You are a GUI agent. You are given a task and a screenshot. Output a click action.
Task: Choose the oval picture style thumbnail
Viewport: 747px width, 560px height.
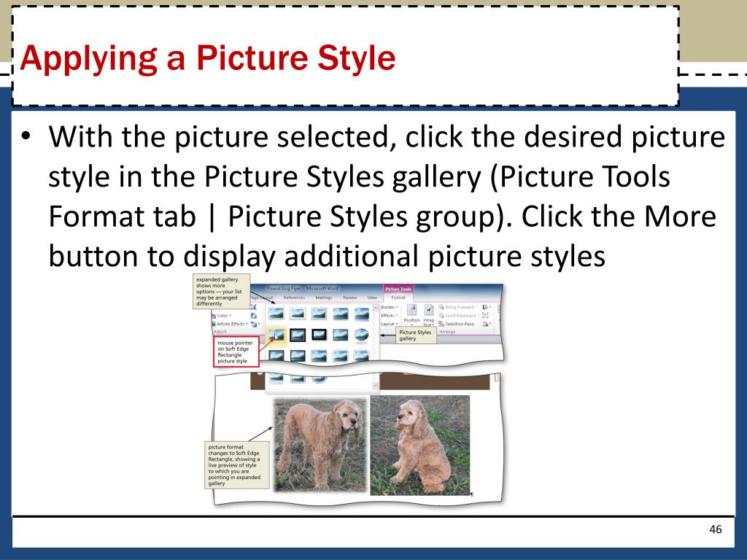[x=362, y=335]
